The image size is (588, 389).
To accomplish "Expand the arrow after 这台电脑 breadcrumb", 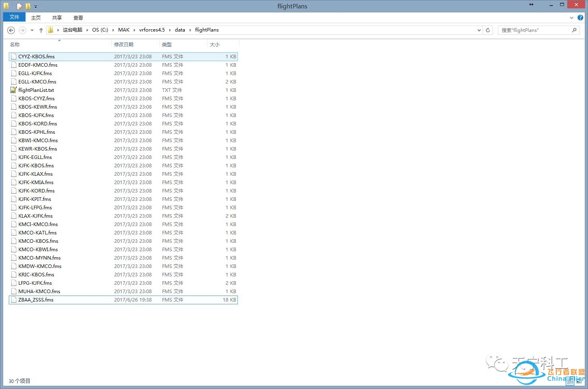I will 87,30.
